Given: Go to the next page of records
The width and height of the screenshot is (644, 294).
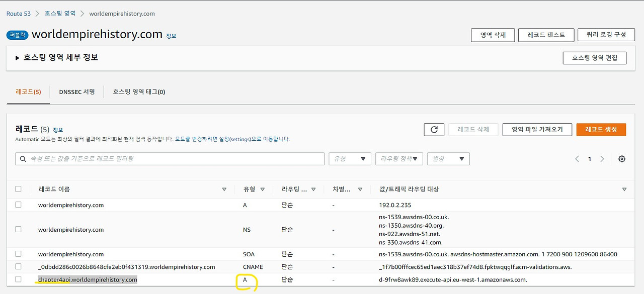Looking at the screenshot, I should click(602, 158).
